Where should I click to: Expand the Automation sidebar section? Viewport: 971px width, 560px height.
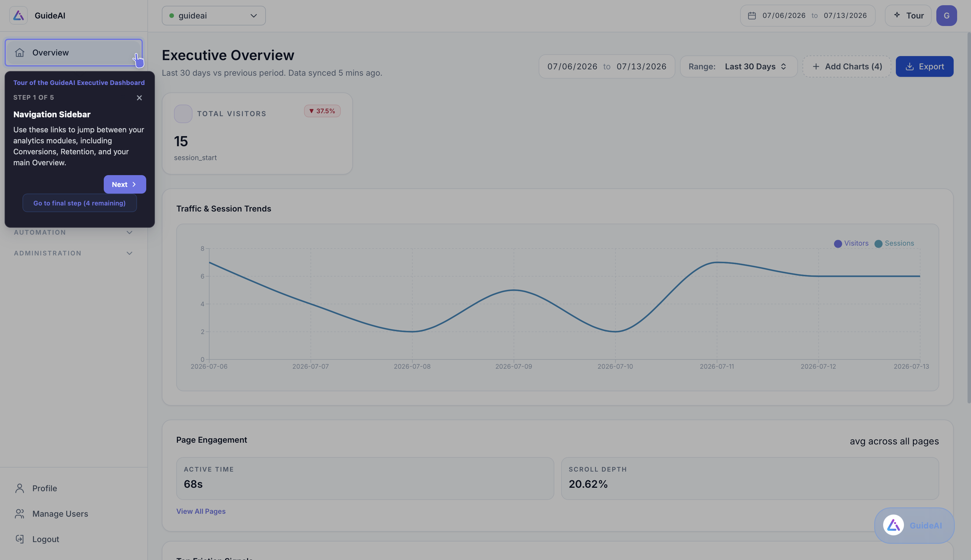pos(73,232)
